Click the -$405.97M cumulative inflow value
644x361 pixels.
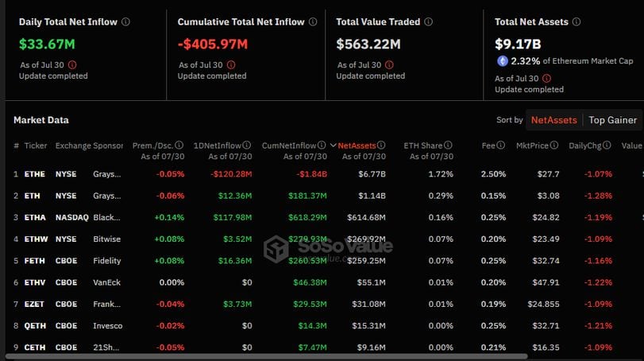click(213, 44)
